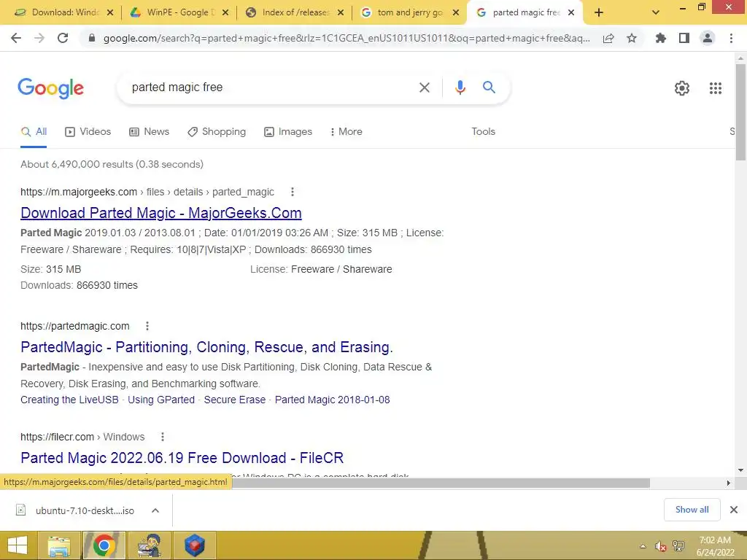Open the Google apps grid
The height and width of the screenshot is (560, 747).
pos(716,88)
